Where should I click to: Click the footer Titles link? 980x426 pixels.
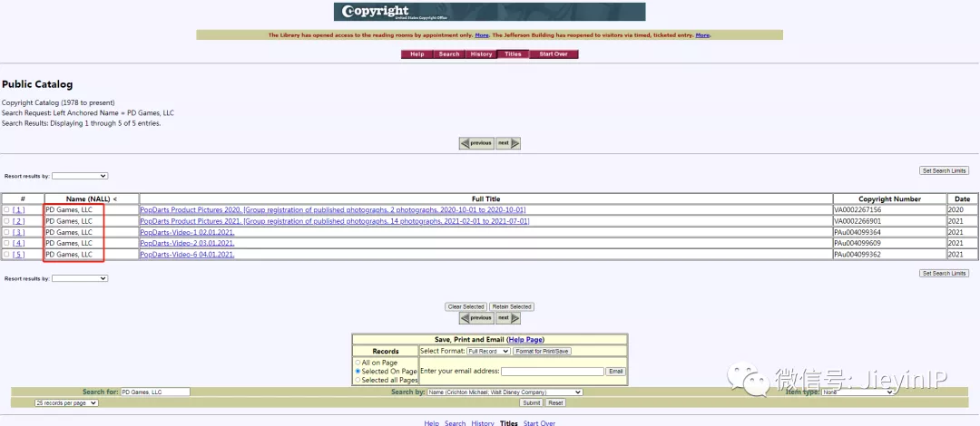(x=509, y=423)
